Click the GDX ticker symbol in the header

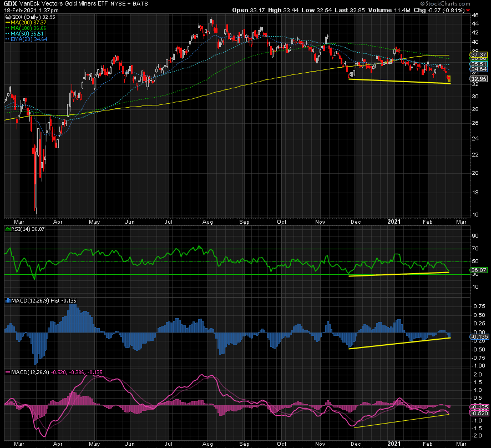tap(10, 4)
